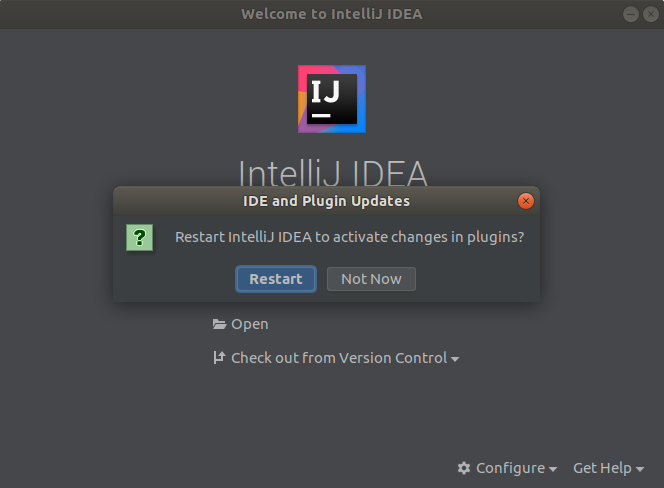The height and width of the screenshot is (488, 664).
Task: Click the green question mark icon
Action: [x=140, y=237]
